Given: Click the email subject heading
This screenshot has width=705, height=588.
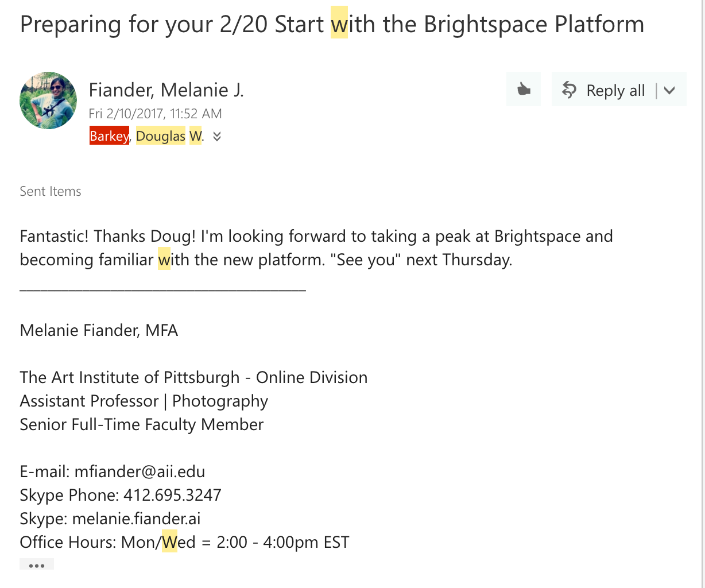Looking at the screenshot, I should point(332,24).
